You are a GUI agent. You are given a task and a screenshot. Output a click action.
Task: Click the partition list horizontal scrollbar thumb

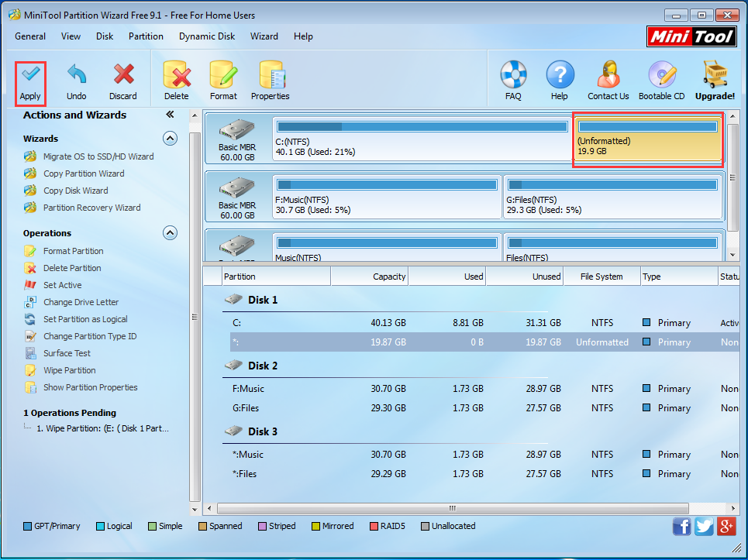click(453, 508)
